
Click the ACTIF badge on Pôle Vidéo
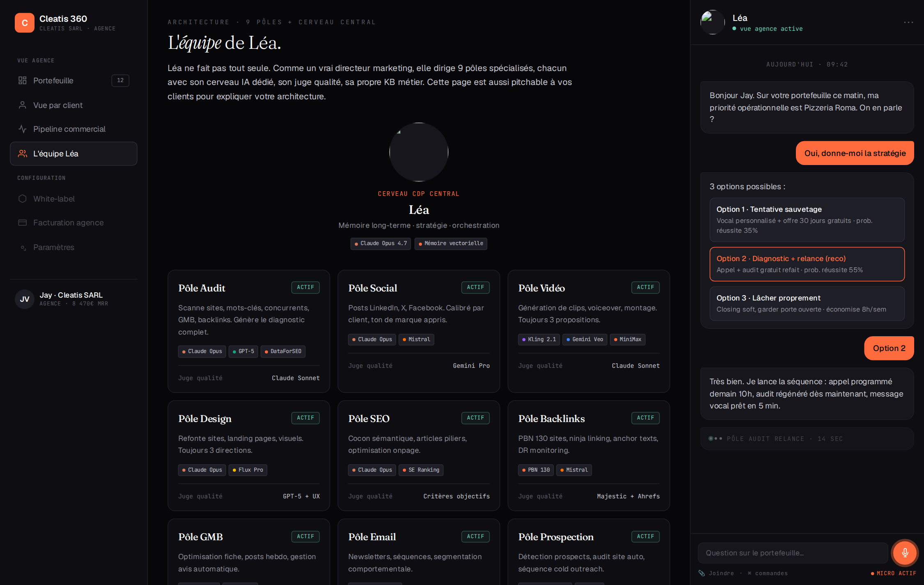coord(645,287)
